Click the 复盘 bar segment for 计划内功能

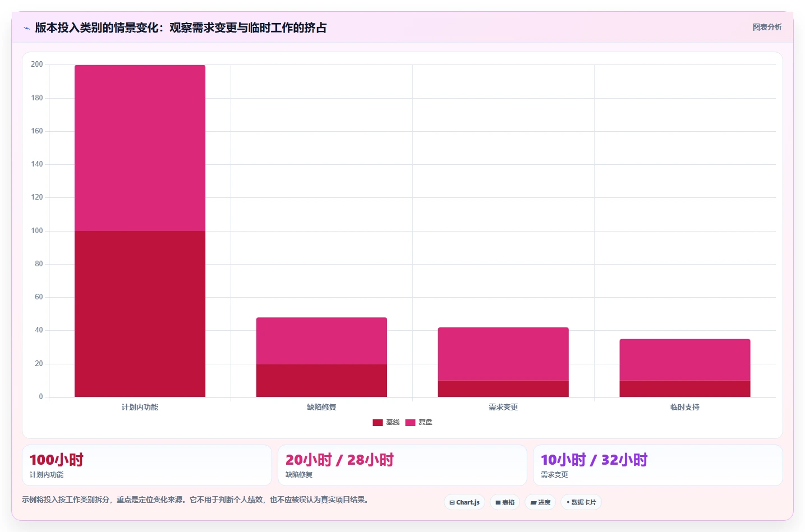(x=140, y=148)
